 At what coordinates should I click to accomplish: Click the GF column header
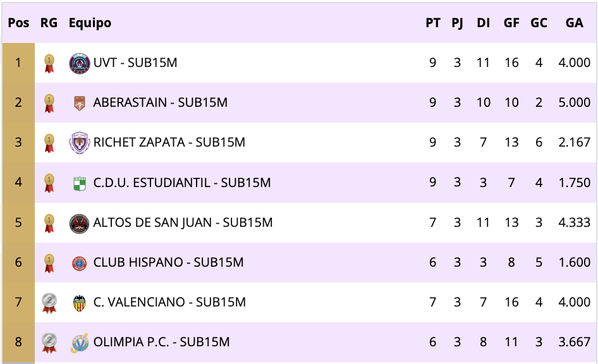click(511, 23)
